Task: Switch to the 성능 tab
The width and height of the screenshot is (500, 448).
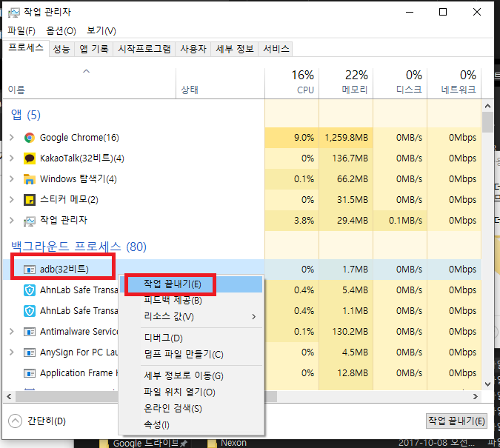Action: (61, 49)
